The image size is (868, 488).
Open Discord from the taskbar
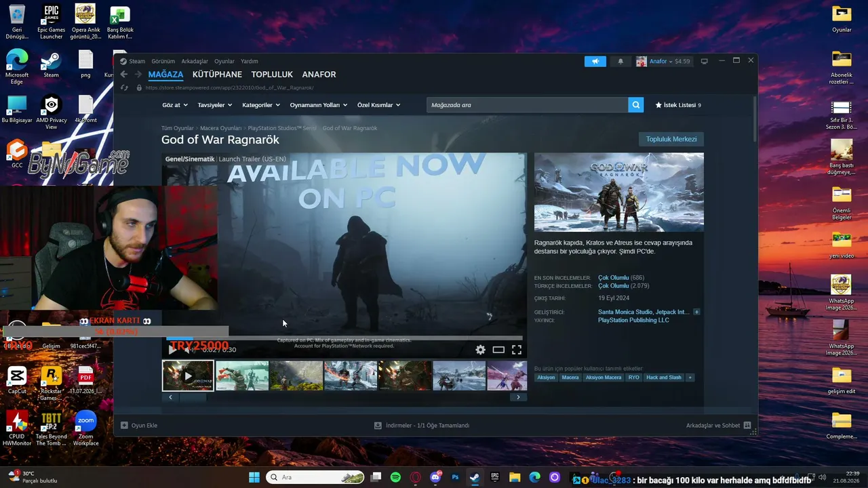click(x=435, y=477)
